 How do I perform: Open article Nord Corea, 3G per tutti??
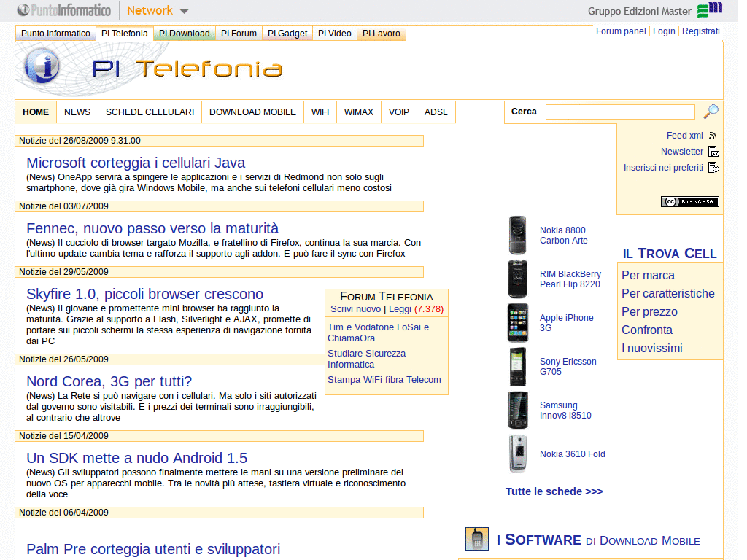[x=109, y=382]
